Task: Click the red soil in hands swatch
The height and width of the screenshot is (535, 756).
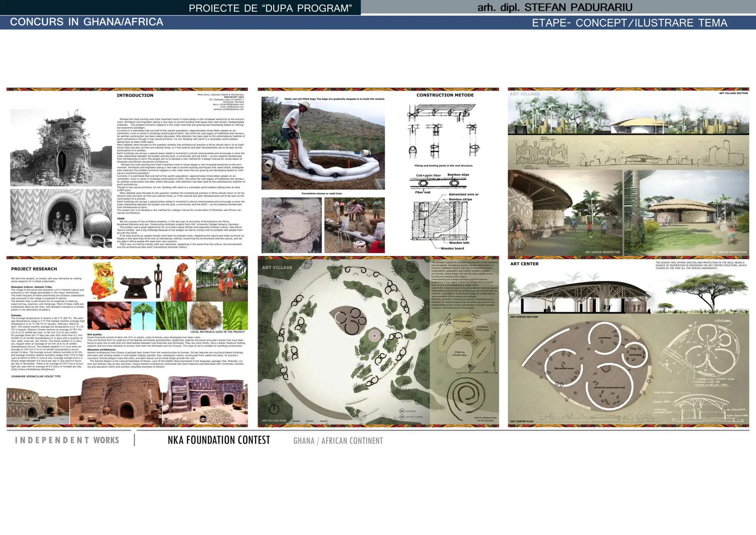Action: [109, 316]
